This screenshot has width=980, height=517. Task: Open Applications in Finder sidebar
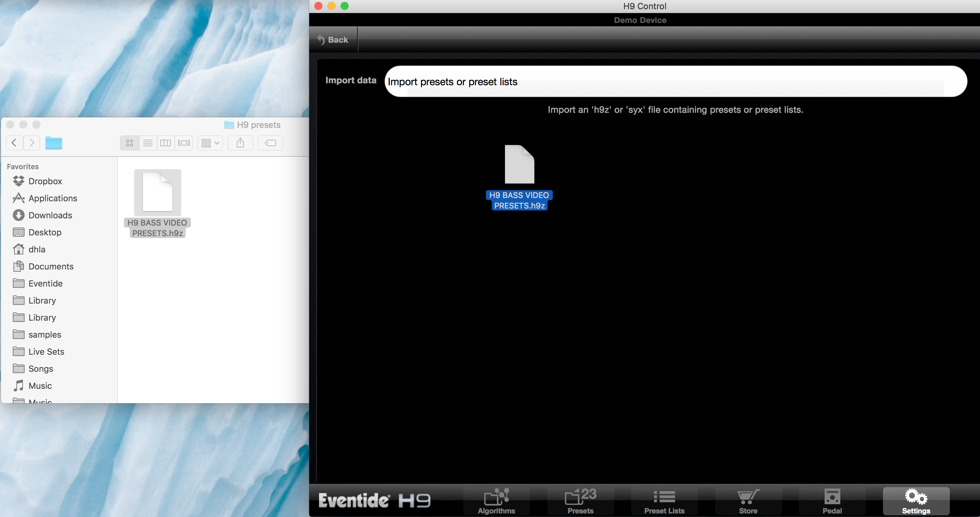click(x=53, y=198)
